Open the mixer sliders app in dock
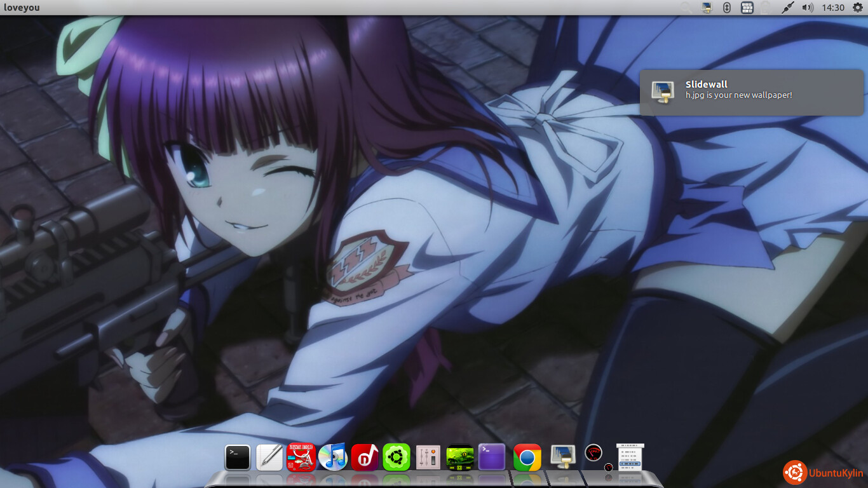 428,457
